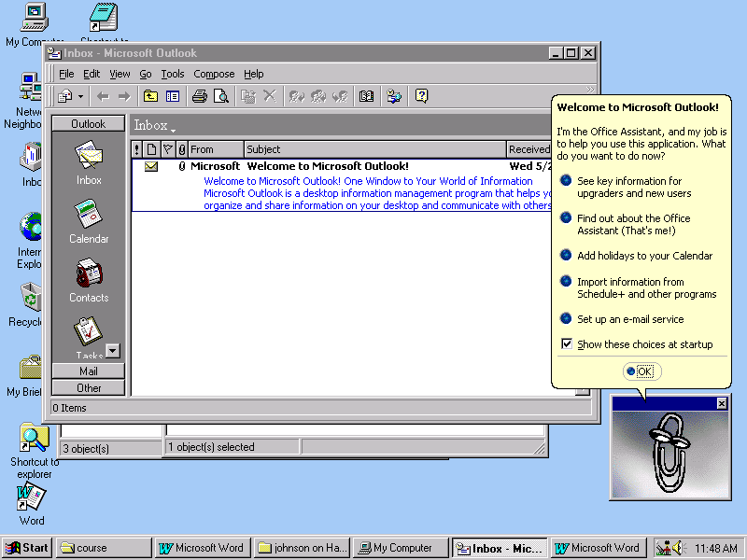
Task: Open Inbox from the Outlook bar
Action: (x=89, y=162)
